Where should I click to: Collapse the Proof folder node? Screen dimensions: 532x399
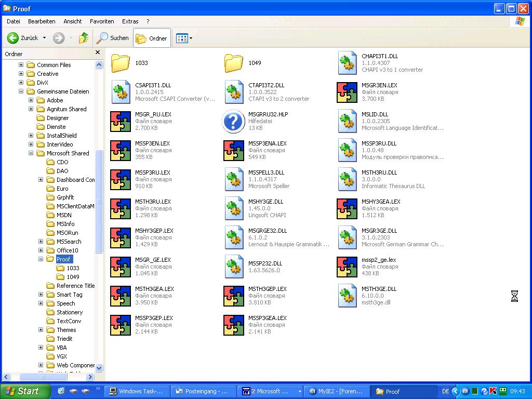[x=41, y=259]
